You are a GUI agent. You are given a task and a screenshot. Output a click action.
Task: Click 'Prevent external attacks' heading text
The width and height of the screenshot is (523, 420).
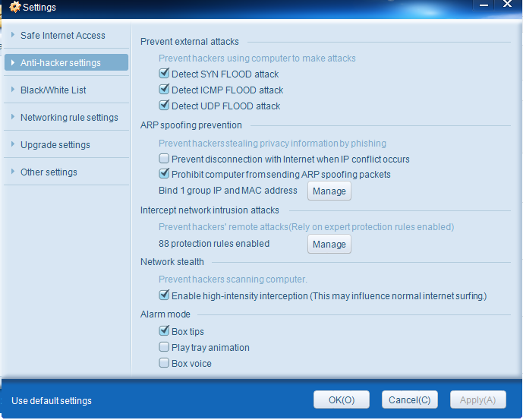click(x=190, y=42)
